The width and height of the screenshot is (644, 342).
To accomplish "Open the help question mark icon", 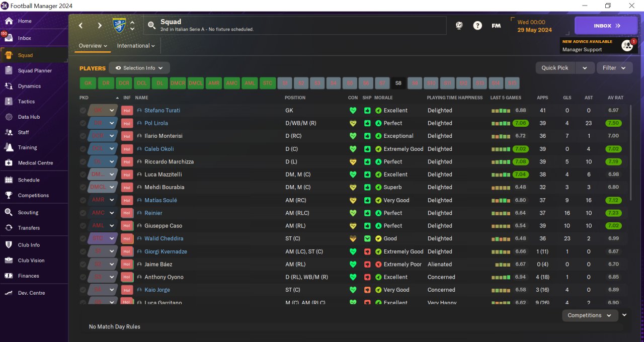I will pos(477,26).
